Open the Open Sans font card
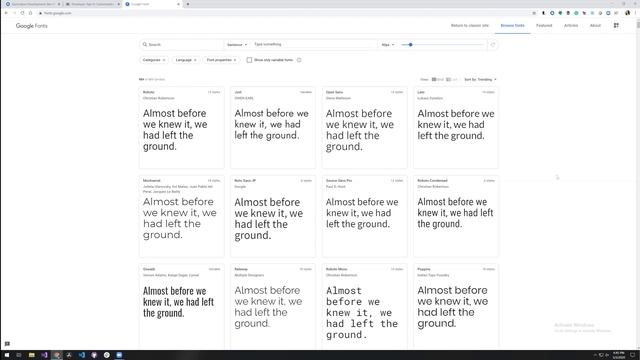 point(364,128)
